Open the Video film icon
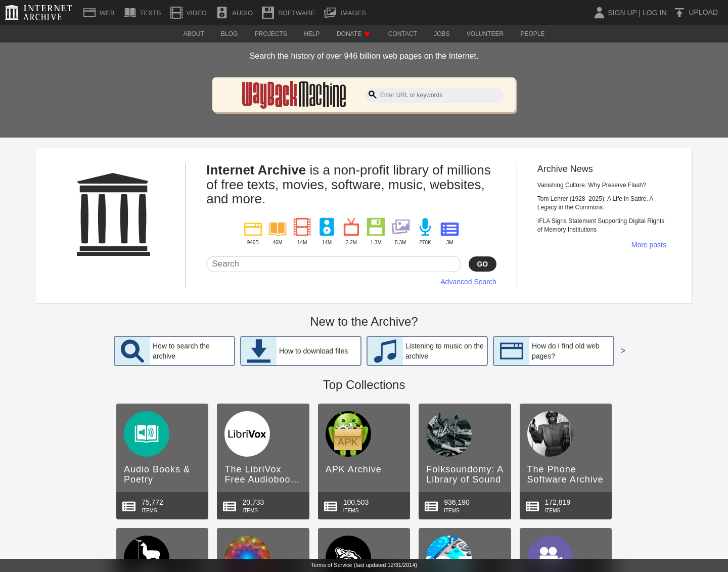 [176, 13]
